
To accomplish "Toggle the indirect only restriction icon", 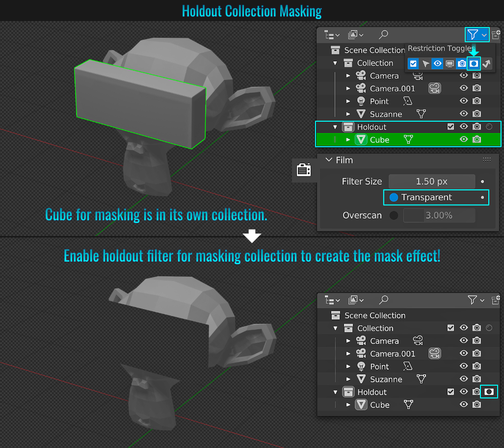I will (x=486, y=64).
